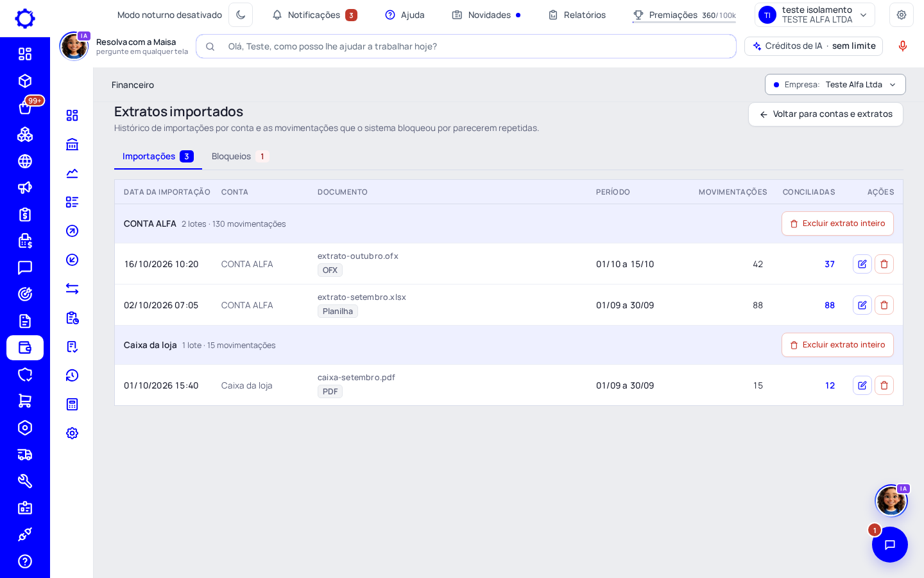Viewport: 924px width, 578px height.
Task: Click Ajuda in the top bar
Action: [405, 15]
